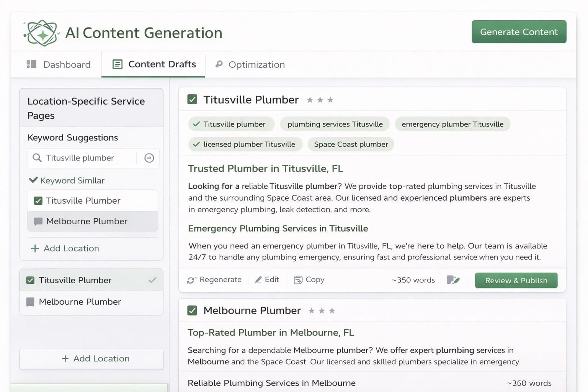The height and width of the screenshot is (392, 588).
Task: Click the Optimization key icon
Action: pos(219,64)
